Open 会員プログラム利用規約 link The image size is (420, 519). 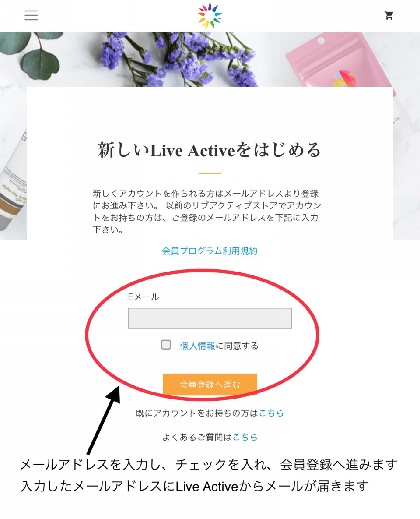[210, 251]
